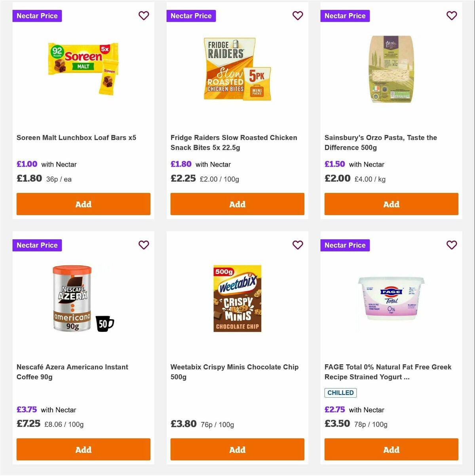Screen dimensions: 475x476
Task: Add Soreen Malt Loaf Bars to trolley
Action: click(x=83, y=204)
